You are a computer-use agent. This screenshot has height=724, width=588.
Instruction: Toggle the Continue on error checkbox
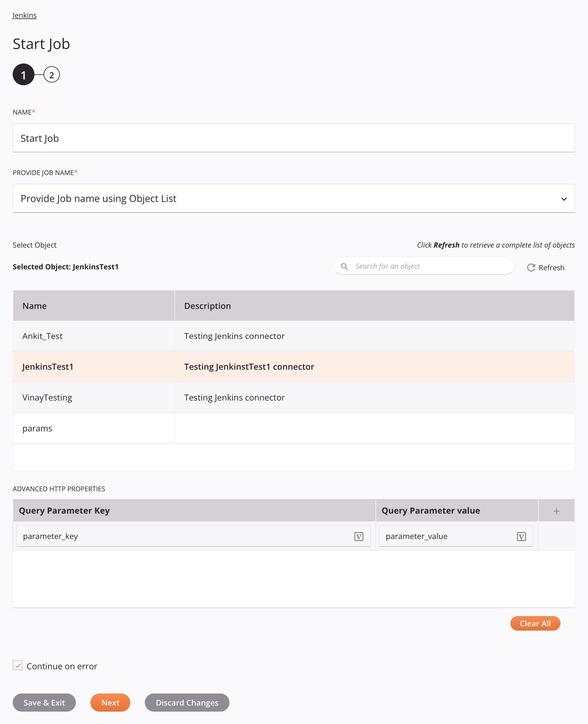(18, 665)
